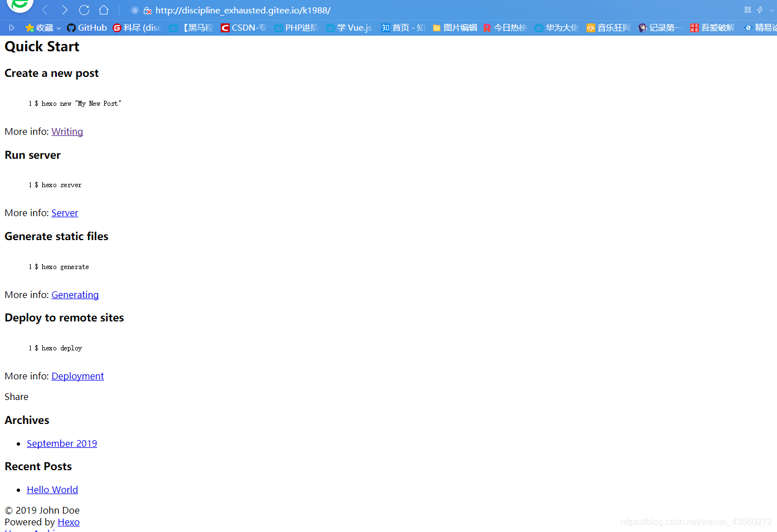
Task: Follow the Writing link
Action: (x=67, y=131)
